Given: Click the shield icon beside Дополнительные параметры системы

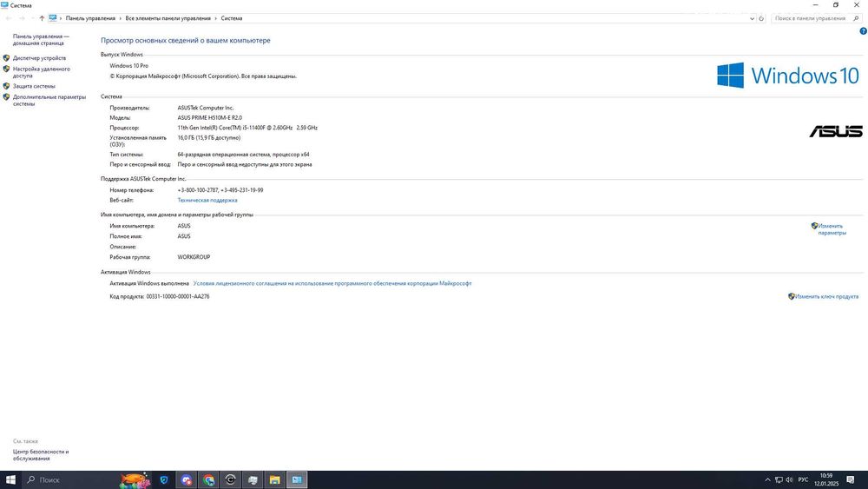Looking at the screenshot, I should pos(7,97).
